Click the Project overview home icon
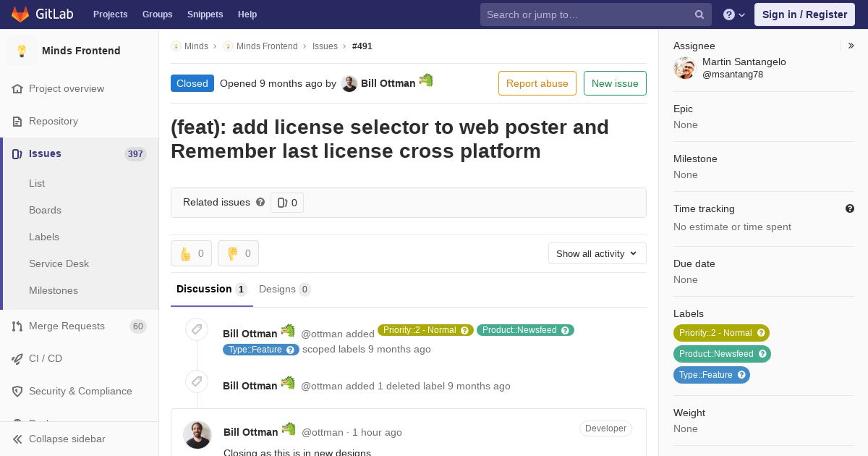 point(17,88)
